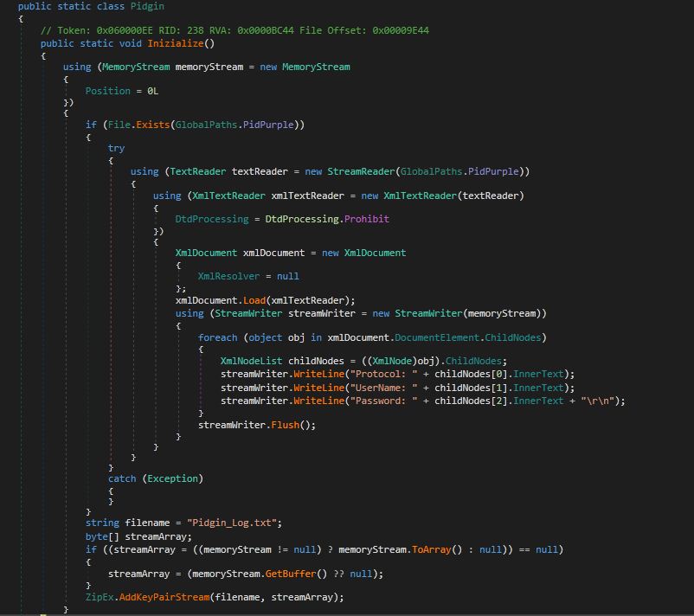Select the "UserName: " string literal
This screenshot has width=694, height=616.
383,388
